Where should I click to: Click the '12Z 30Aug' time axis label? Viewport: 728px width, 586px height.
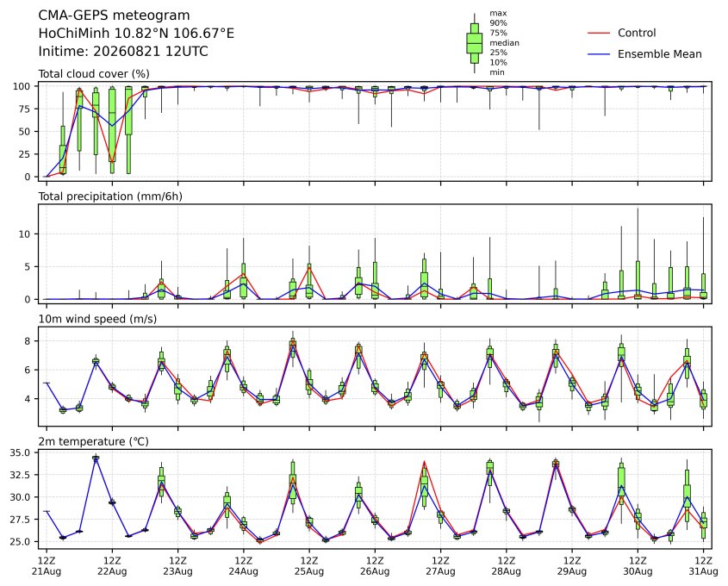pos(638,565)
